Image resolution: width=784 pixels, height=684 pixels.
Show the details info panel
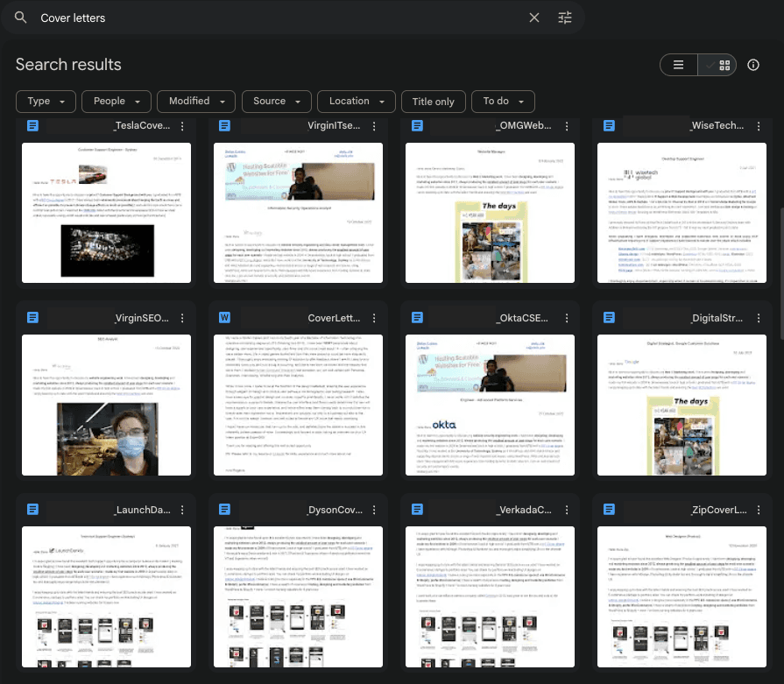coord(753,65)
